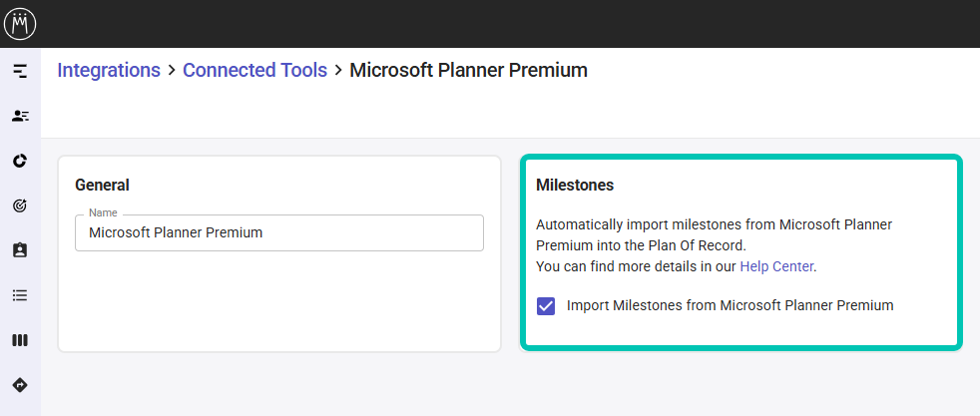Screen dimensions: 980x416
Task: Open the Help Center link
Action: 776,266
